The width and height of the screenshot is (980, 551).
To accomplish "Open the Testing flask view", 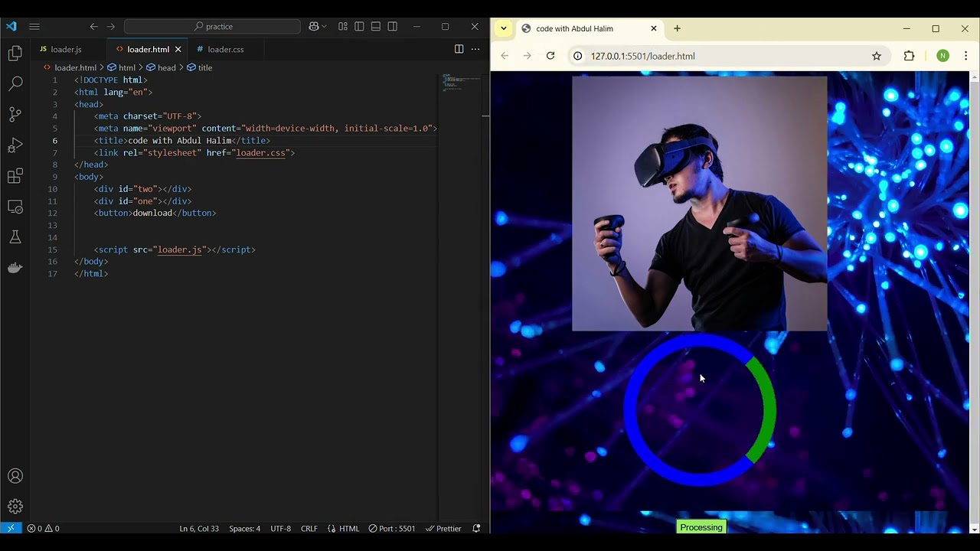I will (x=15, y=237).
